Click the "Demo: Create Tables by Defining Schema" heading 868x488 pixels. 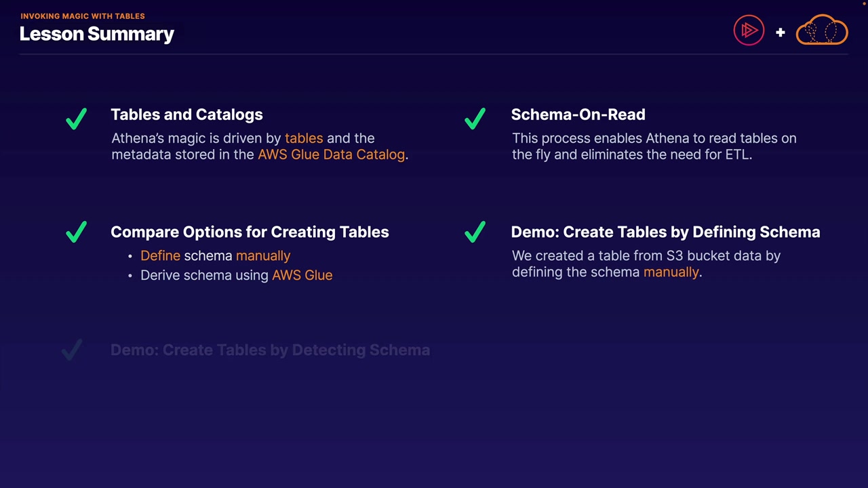665,232
